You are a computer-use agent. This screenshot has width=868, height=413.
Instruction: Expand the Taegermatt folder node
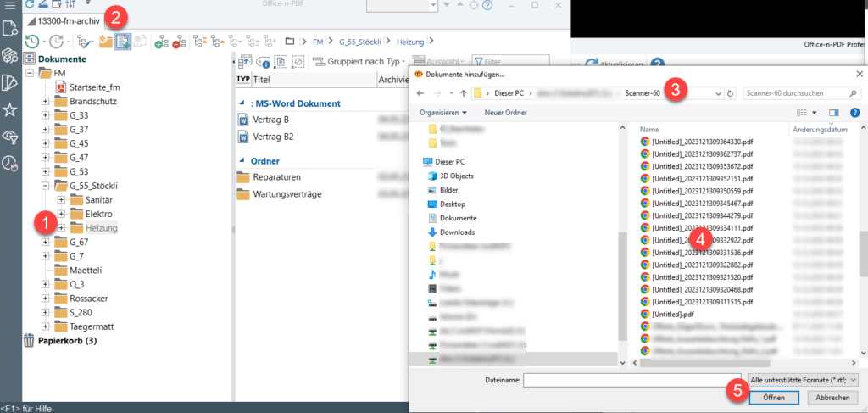coord(45,326)
